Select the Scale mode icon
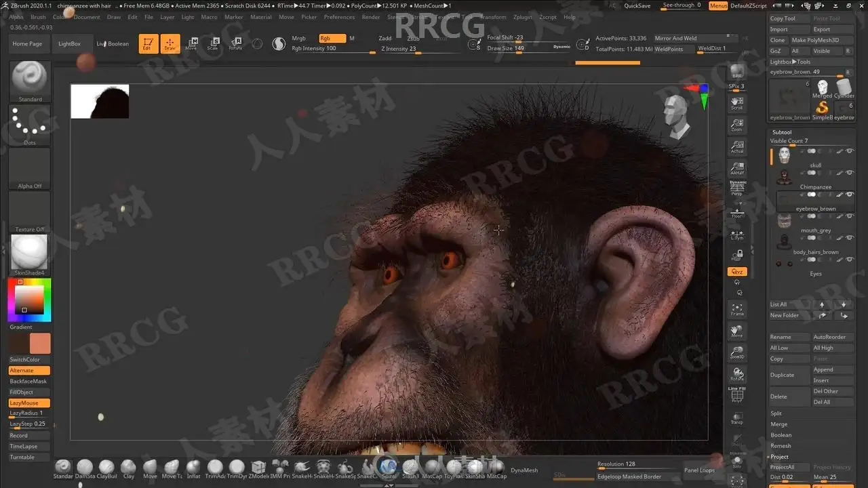Viewport: 868px width, 488px height. (213, 44)
